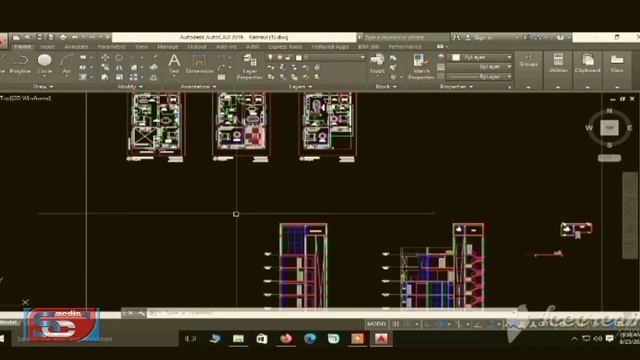The image size is (640, 360).
Task: Click the W compass direction on ViewCube
Action: click(589, 128)
